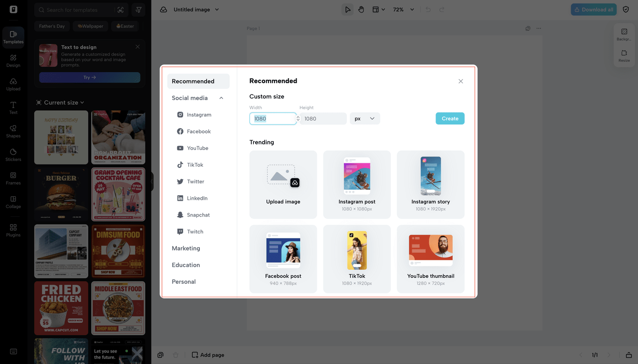Choose the Instagram post preset
This screenshot has height=364, width=638.
point(357,185)
